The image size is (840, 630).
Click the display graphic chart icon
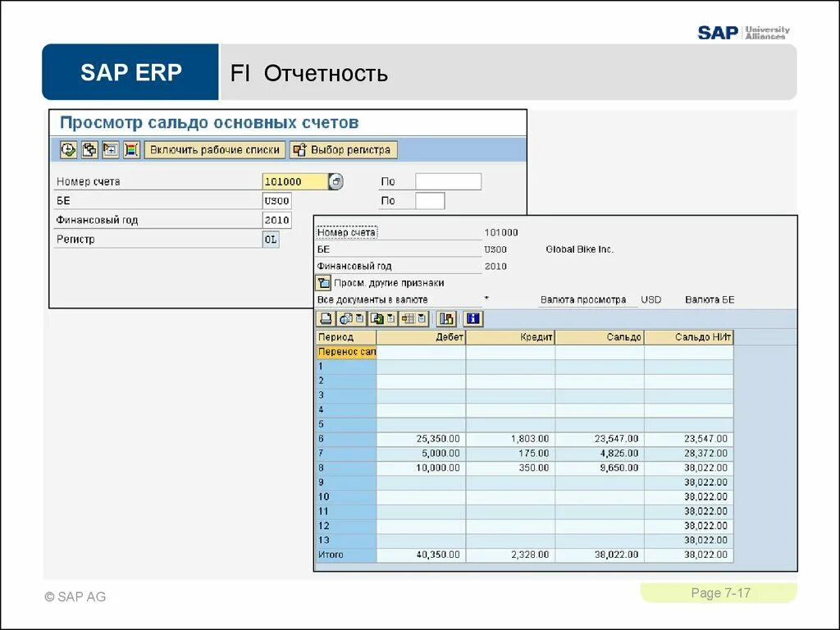(445, 319)
